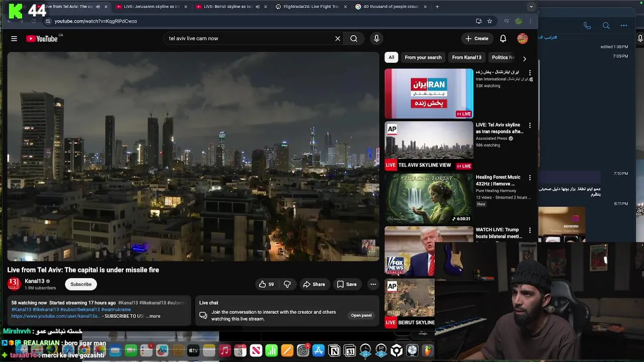Open the youtube.com/user/kanal13a link
The image size is (644, 362).
[x=56, y=316]
